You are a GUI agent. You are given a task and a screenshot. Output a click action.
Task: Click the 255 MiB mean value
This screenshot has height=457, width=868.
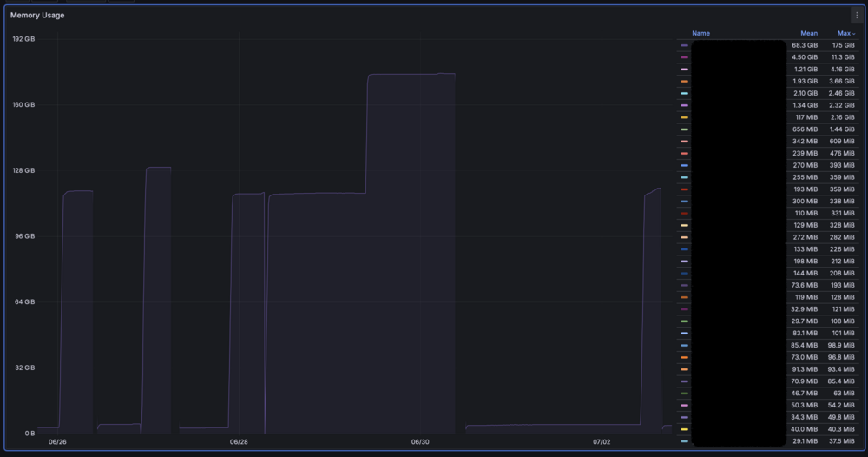(x=805, y=177)
